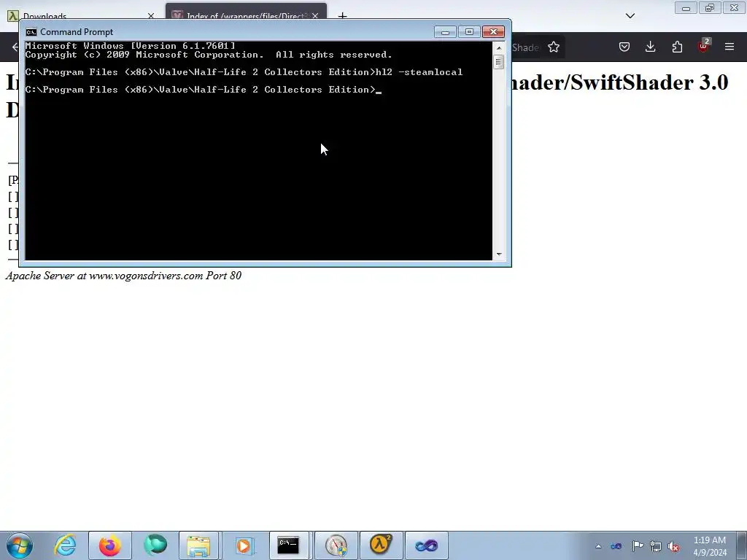Click 'Microsoft Windows [Version 6.1.7601]' line
The image size is (747, 560).
tap(130, 46)
